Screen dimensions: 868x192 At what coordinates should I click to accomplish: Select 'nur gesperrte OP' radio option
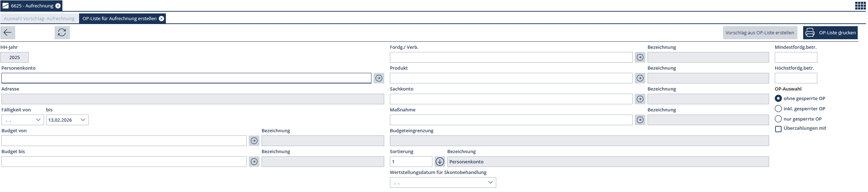tap(778, 119)
